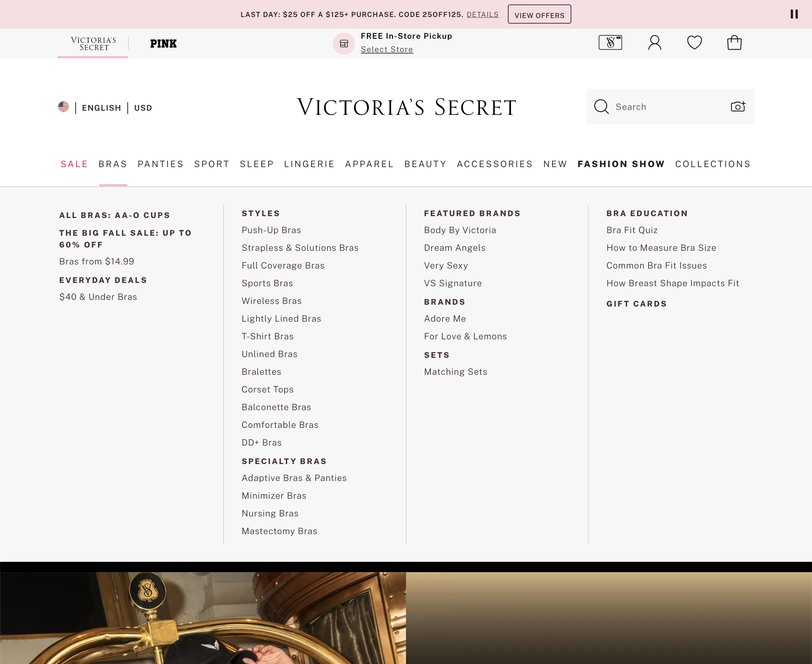Toggle to the Victoria's Secret brand logo tab
Image resolution: width=812 pixels, height=664 pixels.
pyautogui.click(x=92, y=43)
